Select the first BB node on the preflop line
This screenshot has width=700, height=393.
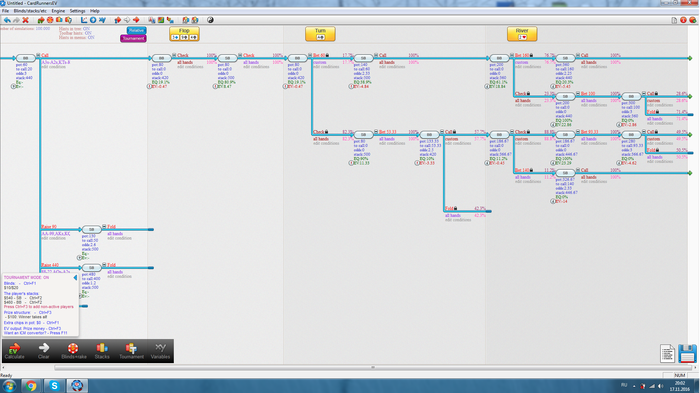(25, 58)
